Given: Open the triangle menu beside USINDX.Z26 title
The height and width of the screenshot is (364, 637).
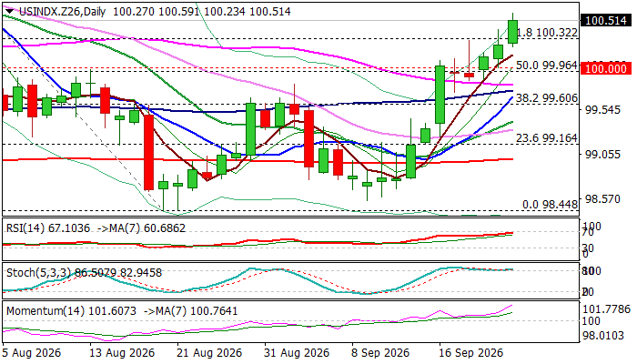Looking at the screenshot, I should pyautogui.click(x=9, y=11).
